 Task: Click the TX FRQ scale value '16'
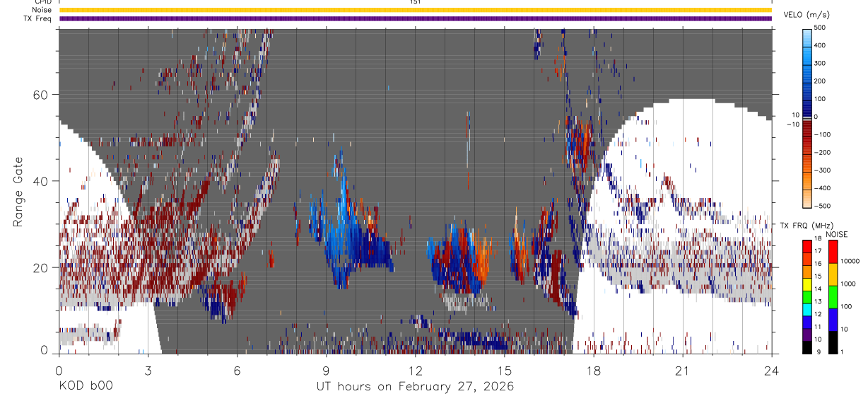click(x=819, y=264)
